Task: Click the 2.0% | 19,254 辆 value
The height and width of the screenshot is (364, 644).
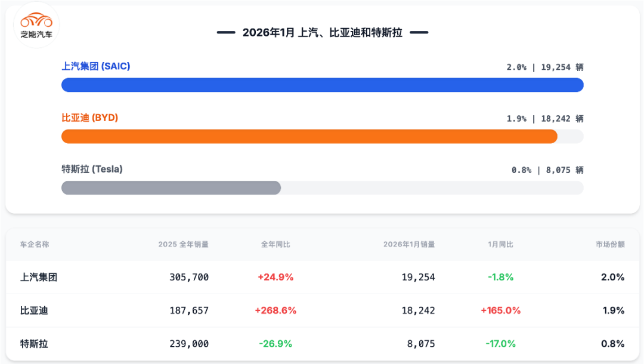Action: (545, 67)
